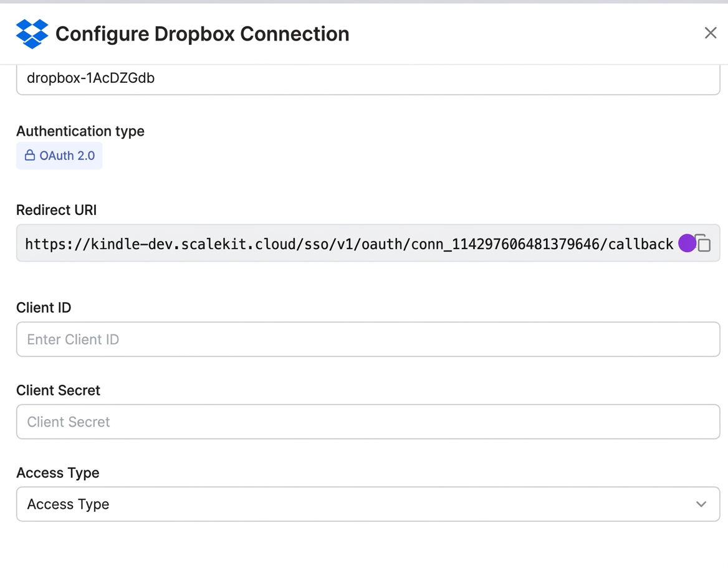Viewport: 728px width, 568px height.
Task: Open the dropdown below the Access Type label
Action: [368, 504]
